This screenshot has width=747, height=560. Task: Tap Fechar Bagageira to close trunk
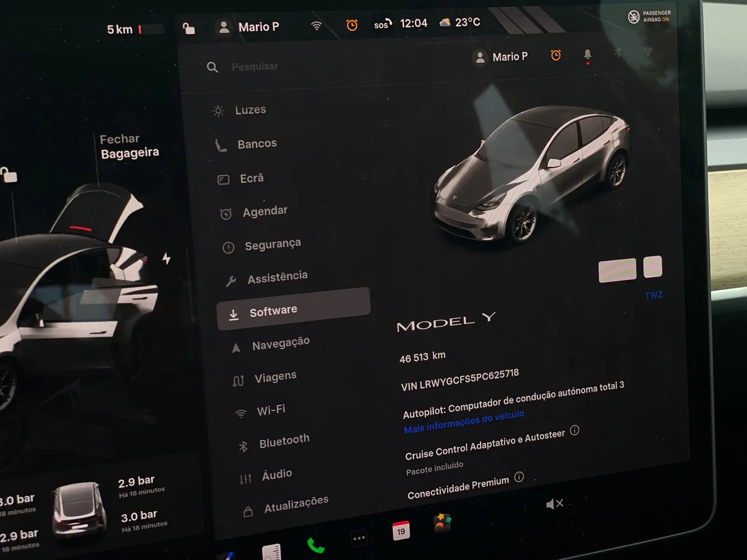(129, 146)
